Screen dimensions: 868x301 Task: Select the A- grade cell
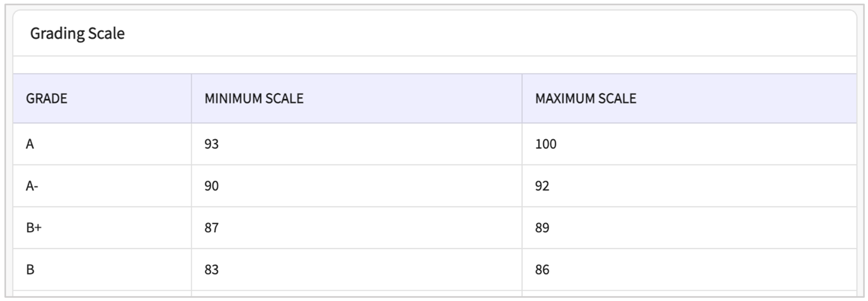click(32, 186)
